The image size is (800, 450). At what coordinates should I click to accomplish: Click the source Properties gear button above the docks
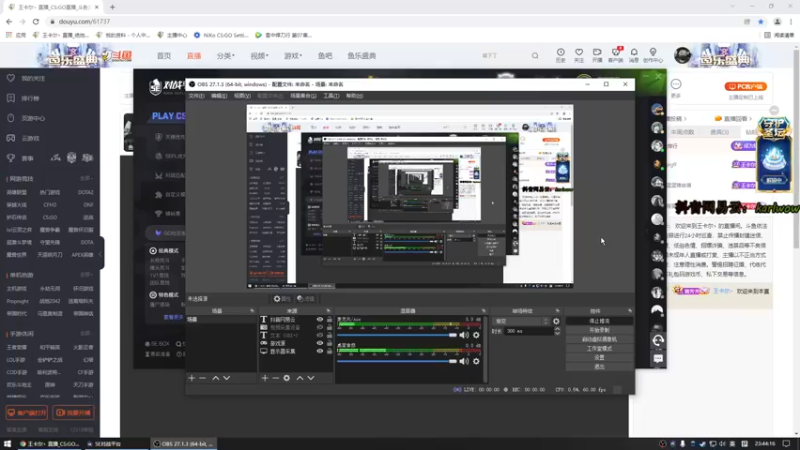(x=282, y=299)
